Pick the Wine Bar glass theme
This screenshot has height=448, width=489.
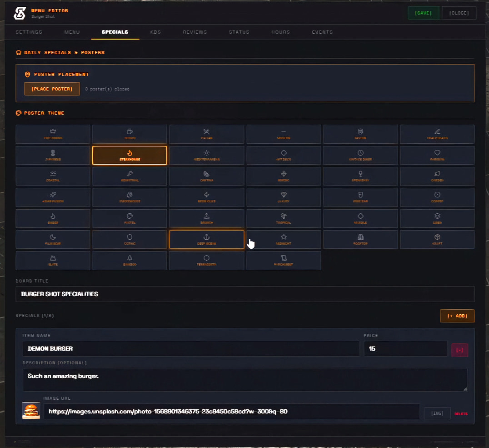360,197
